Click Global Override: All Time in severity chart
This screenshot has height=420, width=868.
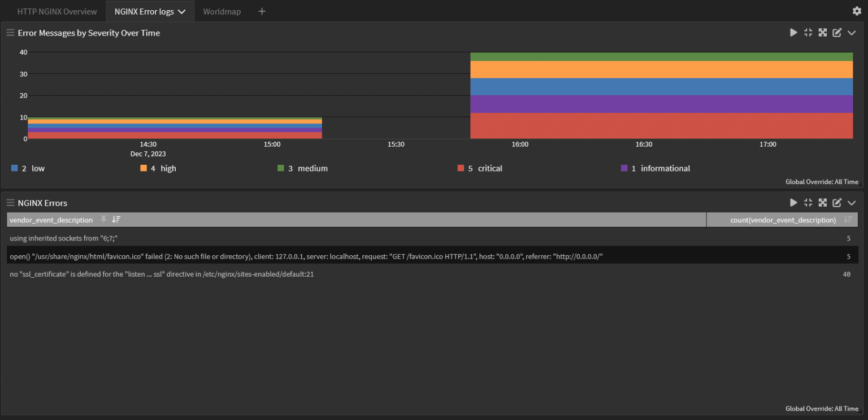click(x=822, y=182)
